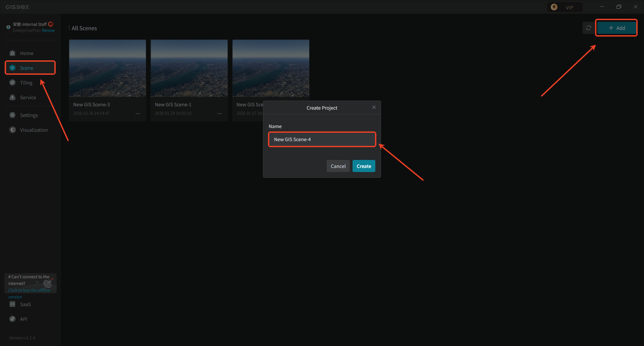Dismiss the offline version notice
644x346 pixels.
pos(52,279)
